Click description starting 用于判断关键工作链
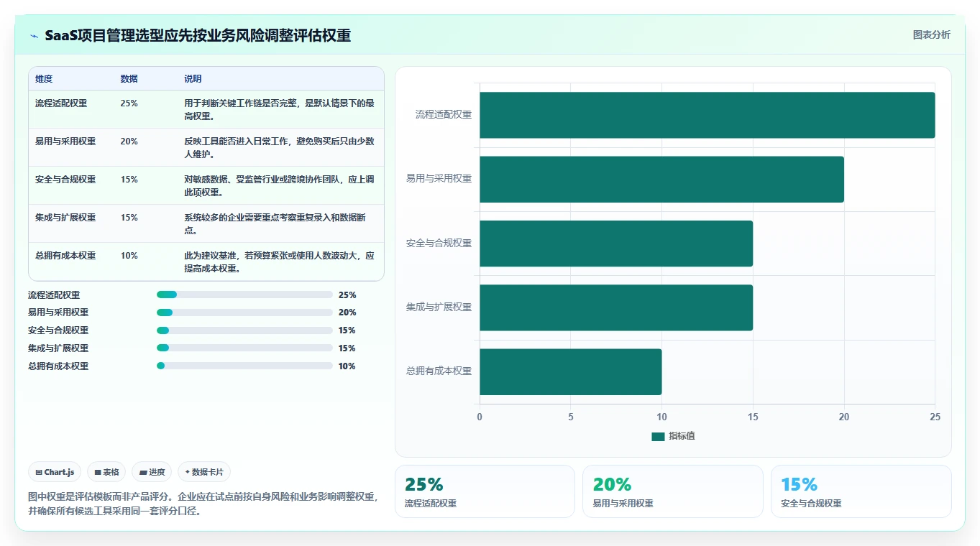980x546 pixels. [279, 109]
